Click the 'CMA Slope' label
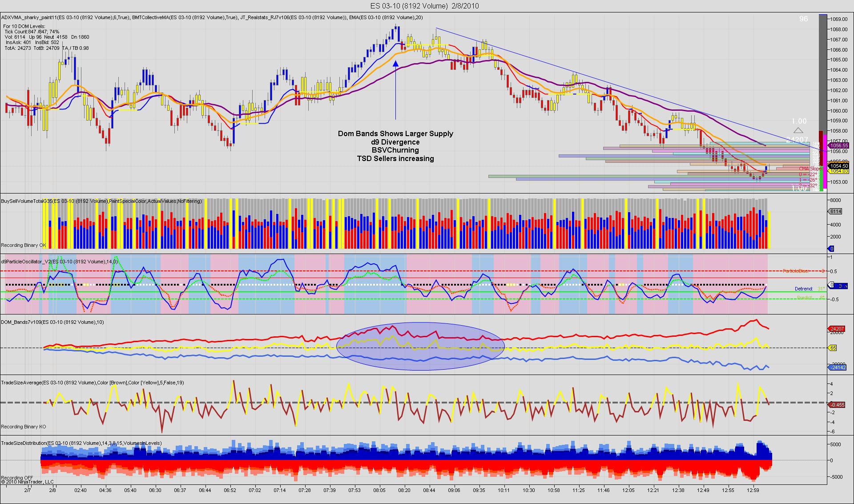The image size is (854, 504). (810, 169)
